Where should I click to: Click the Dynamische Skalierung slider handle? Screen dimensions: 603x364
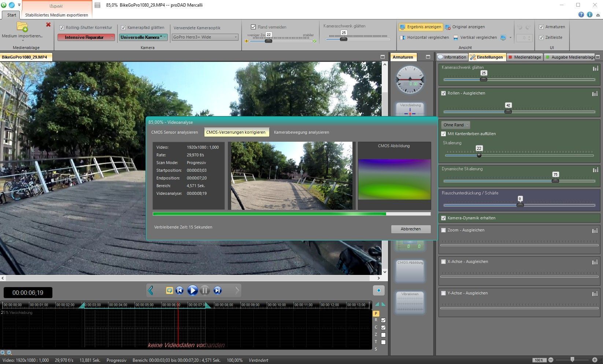click(x=555, y=181)
